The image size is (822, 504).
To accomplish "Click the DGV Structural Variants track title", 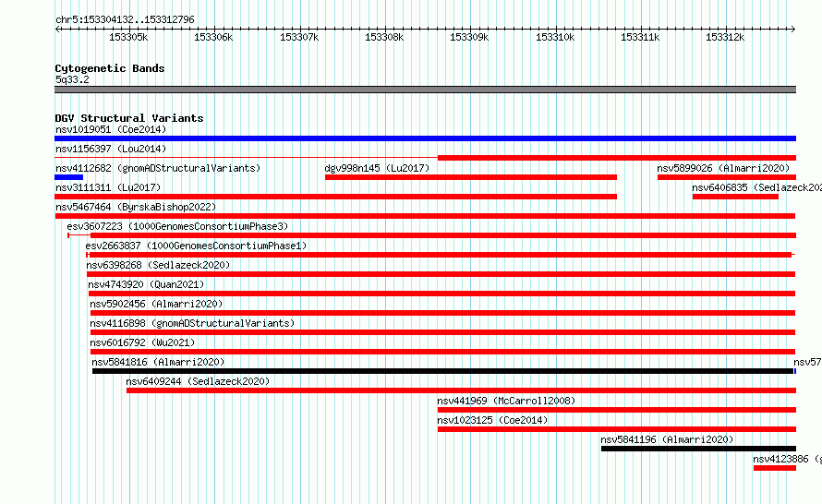I will pyautogui.click(x=129, y=118).
